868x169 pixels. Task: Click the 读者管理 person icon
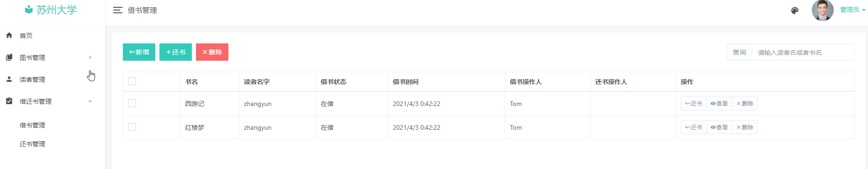pos(9,79)
